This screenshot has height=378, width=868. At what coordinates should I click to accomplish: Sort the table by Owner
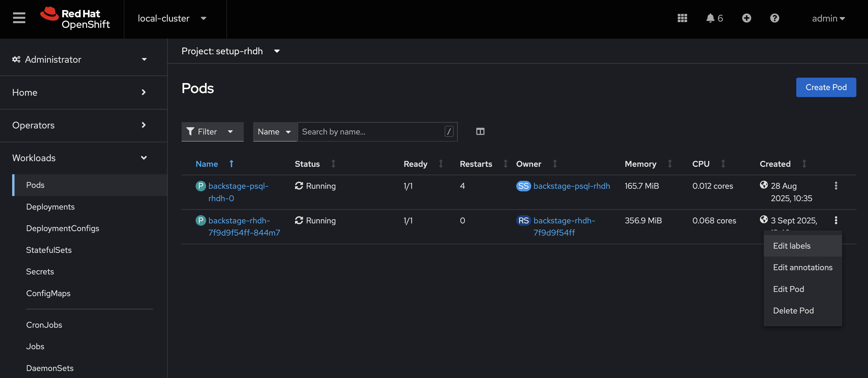click(555, 164)
